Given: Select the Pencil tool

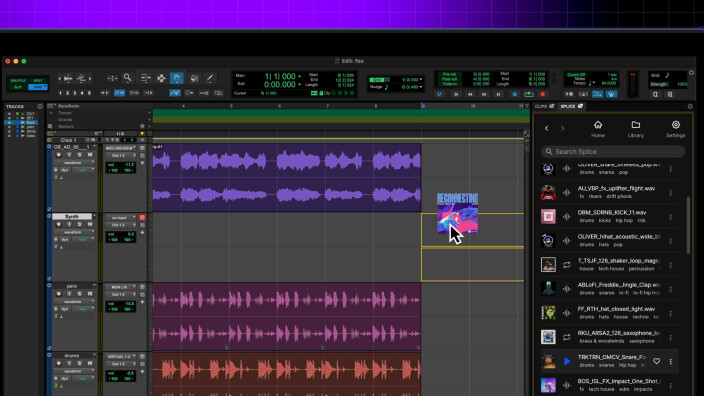Looking at the screenshot, I should click(x=210, y=78).
